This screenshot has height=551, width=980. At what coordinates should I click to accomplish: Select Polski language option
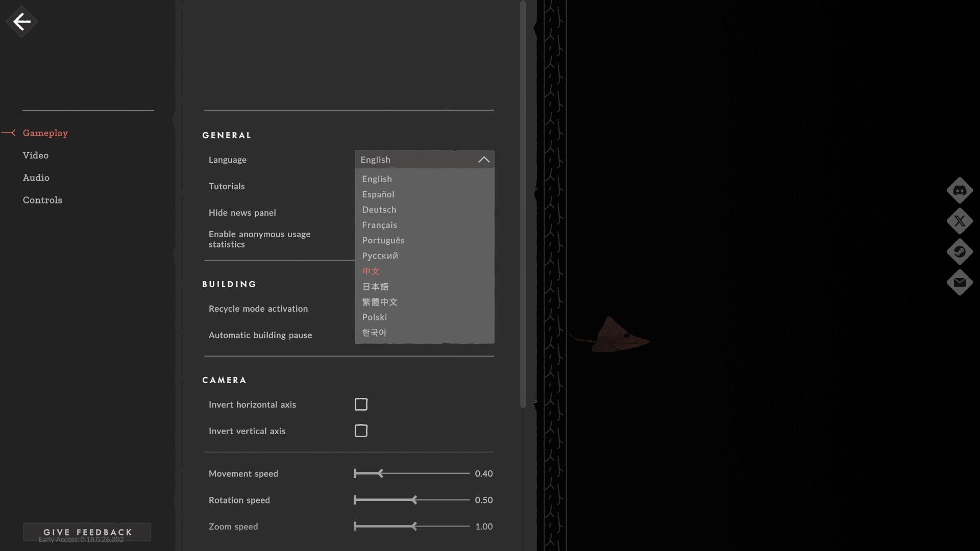click(x=374, y=317)
